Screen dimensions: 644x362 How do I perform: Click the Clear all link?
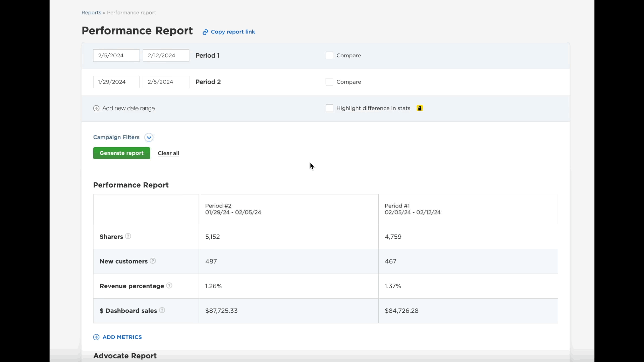168,153
